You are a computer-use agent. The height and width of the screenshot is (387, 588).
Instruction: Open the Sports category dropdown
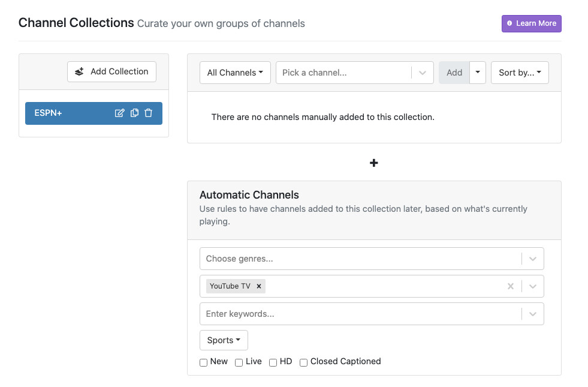224,340
